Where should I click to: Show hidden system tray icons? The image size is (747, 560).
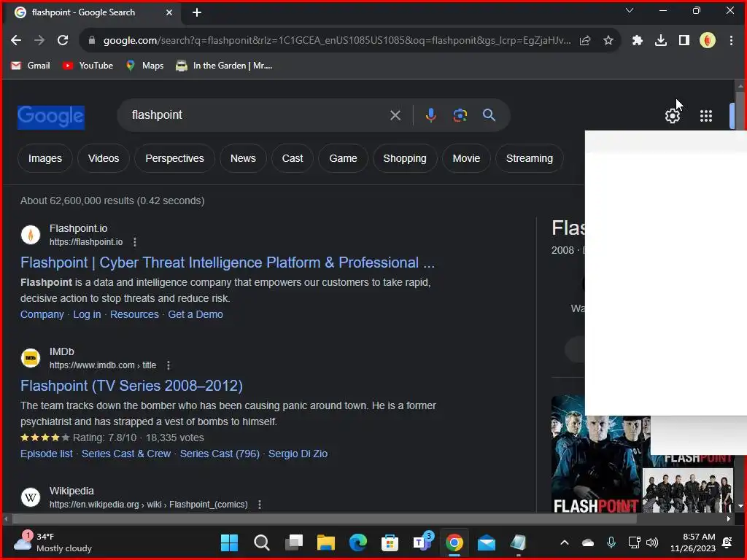pyautogui.click(x=564, y=542)
